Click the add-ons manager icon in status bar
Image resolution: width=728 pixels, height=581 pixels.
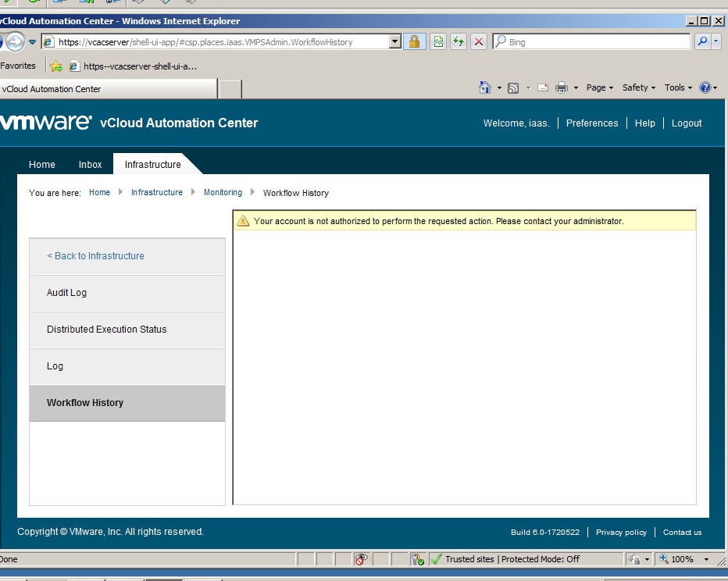(x=417, y=559)
